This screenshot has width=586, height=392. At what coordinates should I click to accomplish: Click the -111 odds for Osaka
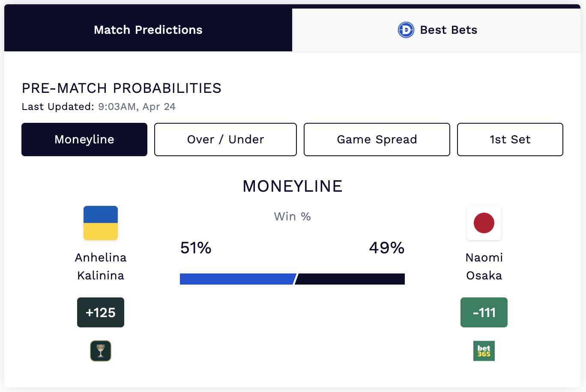[484, 312]
